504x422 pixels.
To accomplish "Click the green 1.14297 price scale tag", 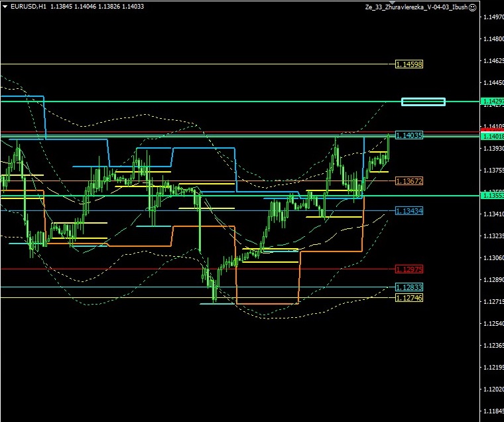I will point(492,102).
